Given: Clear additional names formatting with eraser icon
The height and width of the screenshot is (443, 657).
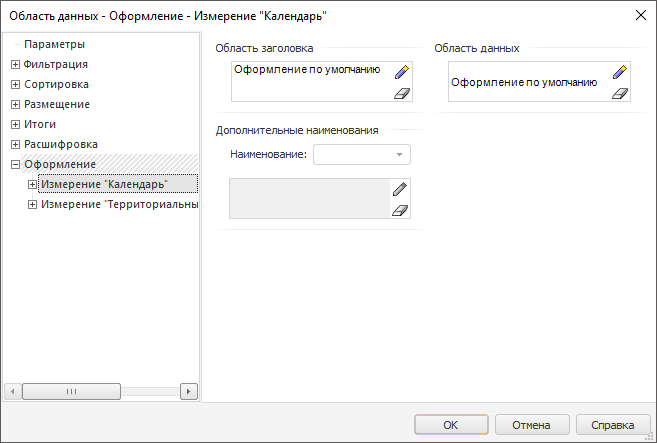Looking at the screenshot, I should [400, 209].
